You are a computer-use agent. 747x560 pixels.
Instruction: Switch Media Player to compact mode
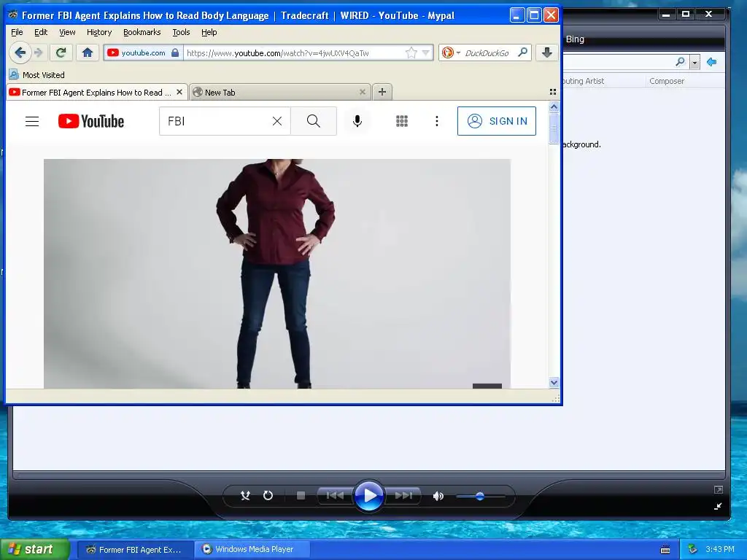tap(718, 506)
